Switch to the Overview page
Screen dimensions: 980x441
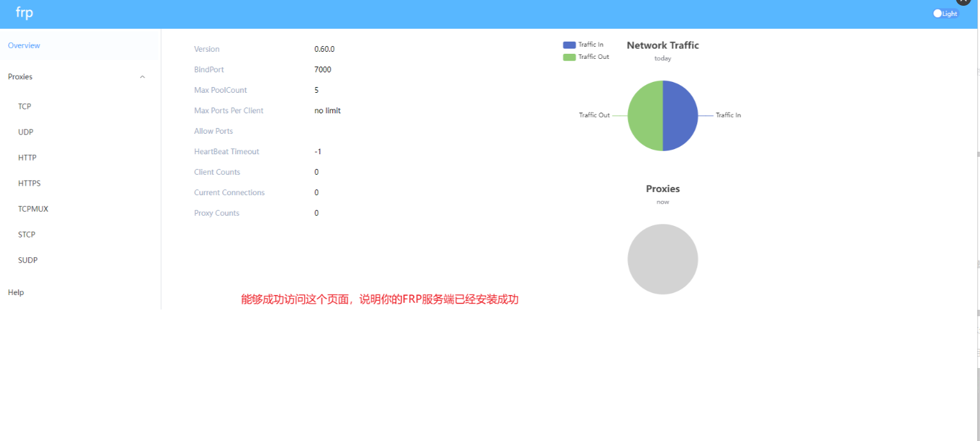[24, 45]
